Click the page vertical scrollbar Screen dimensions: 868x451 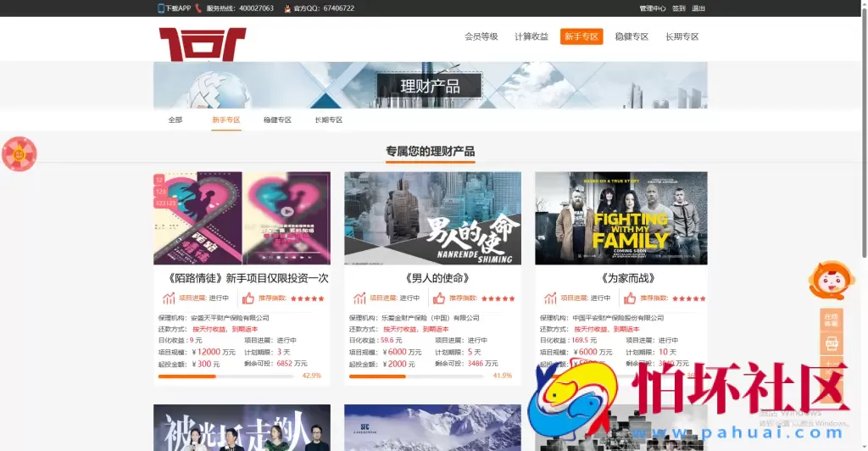(864, 133)
